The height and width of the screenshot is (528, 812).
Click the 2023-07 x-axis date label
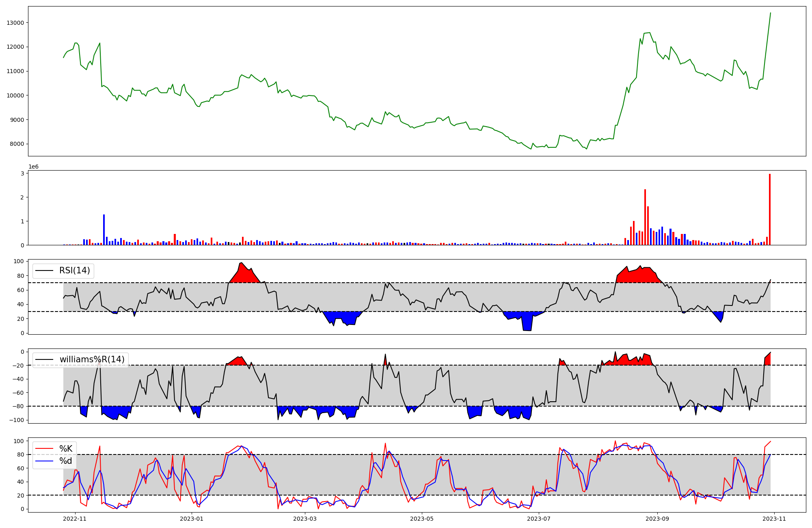[x=539, y=519]
